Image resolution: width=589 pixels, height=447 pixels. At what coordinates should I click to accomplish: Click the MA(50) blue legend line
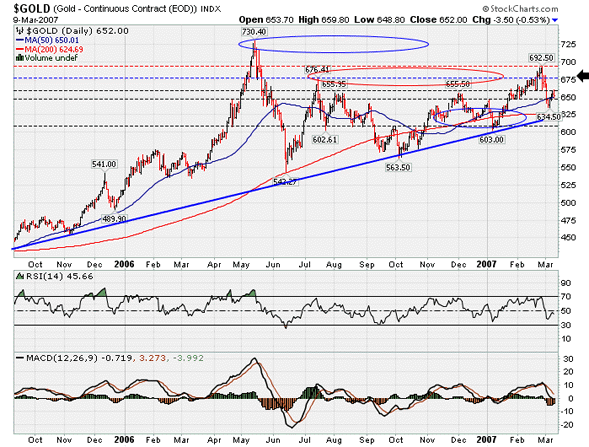pyautogui.click(x=20, y=40)
